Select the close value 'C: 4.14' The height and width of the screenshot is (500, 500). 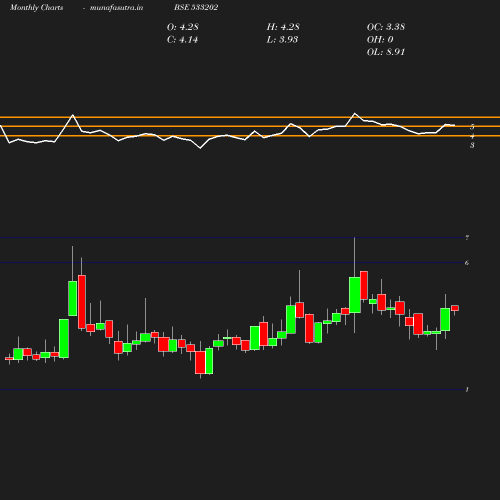tap(182, 40)
